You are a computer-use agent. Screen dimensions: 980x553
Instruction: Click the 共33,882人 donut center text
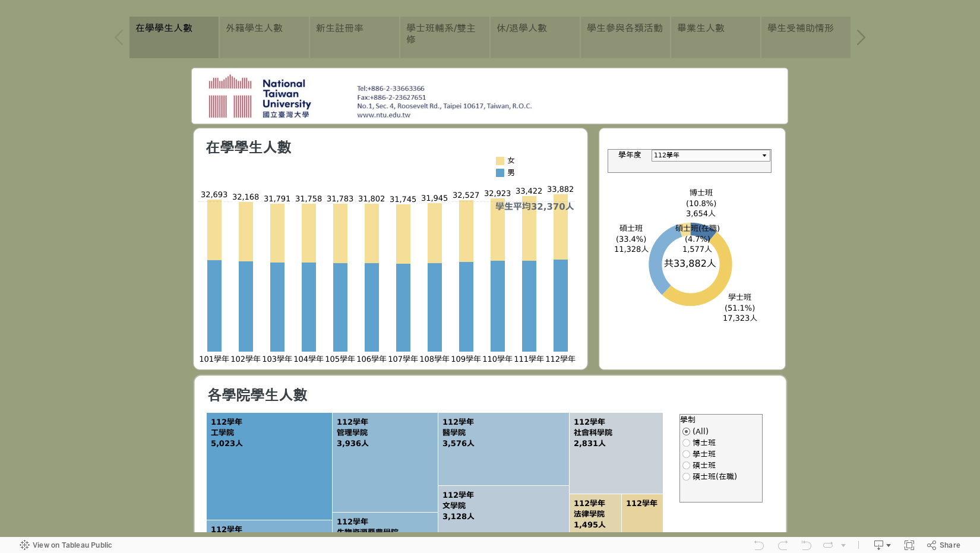point(690,264)
